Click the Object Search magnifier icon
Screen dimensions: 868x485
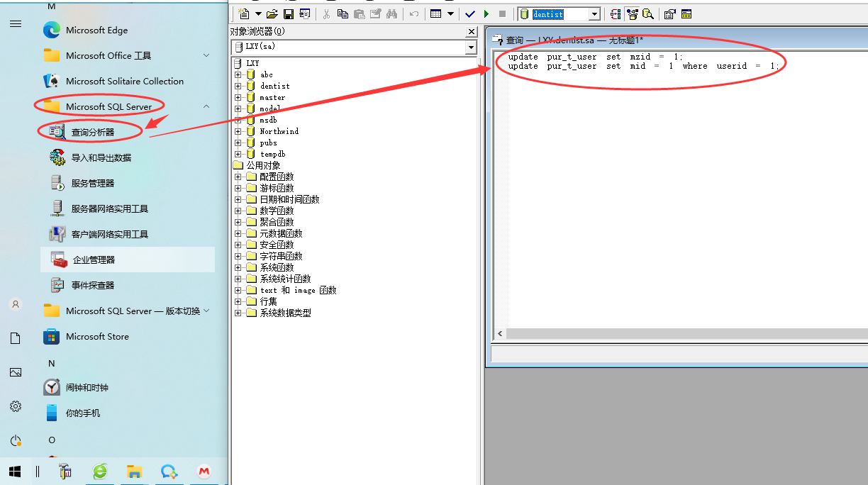coord(647,14)
